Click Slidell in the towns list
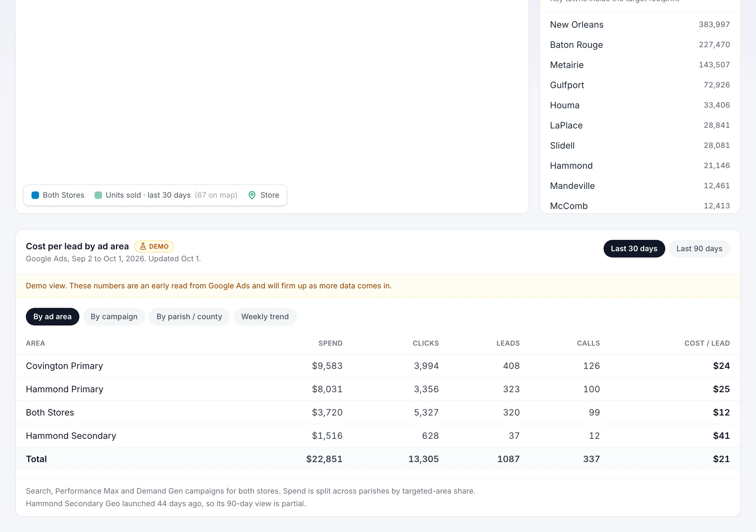756x532 pixels. (x=562, y=145)
